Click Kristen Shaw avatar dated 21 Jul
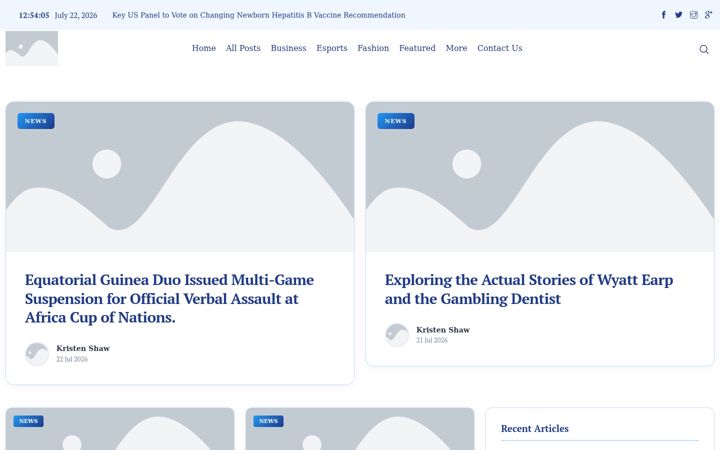Screen dimensions: 720x450 397,335
